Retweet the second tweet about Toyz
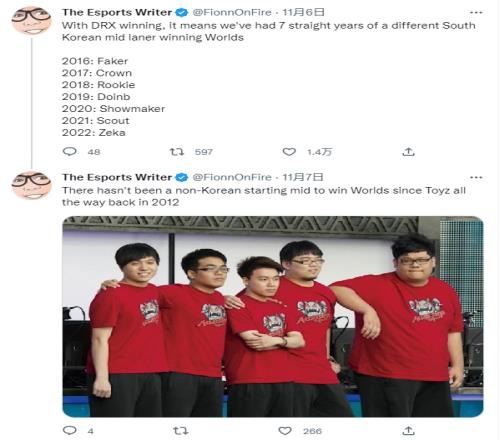The width and height of the screenshot is (500, 440). pyautogui.click(x=181, y=431)
